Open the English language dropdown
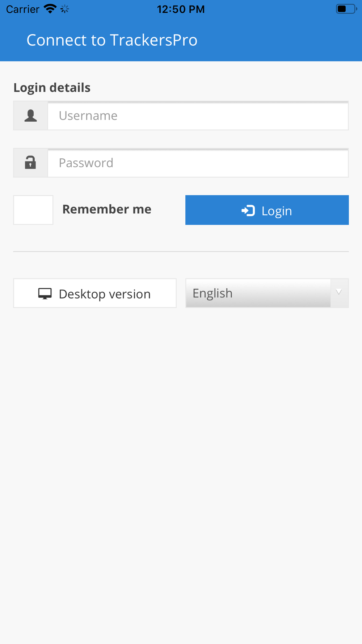The image size is (362, 644). click(267, 293)
